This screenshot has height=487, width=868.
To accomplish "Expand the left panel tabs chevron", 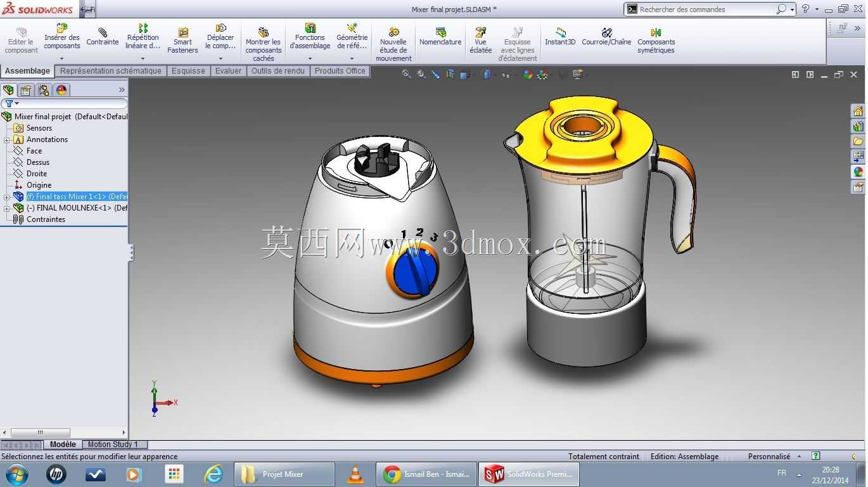I will 122,90.
